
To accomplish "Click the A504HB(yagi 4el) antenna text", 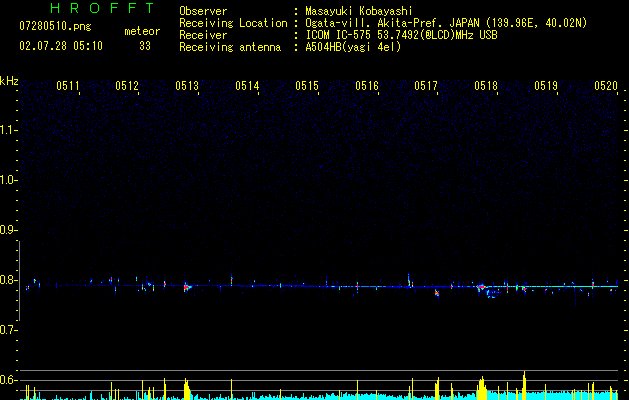I will coord(353,47).
